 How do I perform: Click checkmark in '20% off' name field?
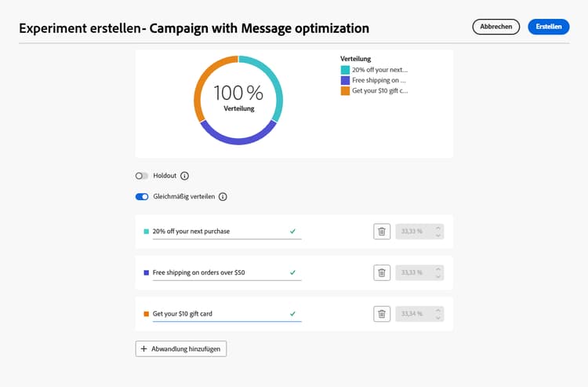(x=292, y=232)
